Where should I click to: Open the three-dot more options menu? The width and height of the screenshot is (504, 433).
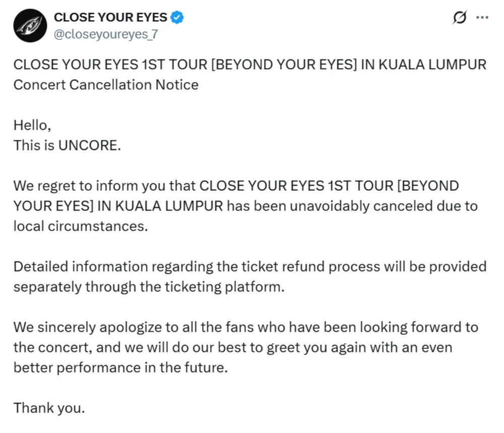point(482,18)
